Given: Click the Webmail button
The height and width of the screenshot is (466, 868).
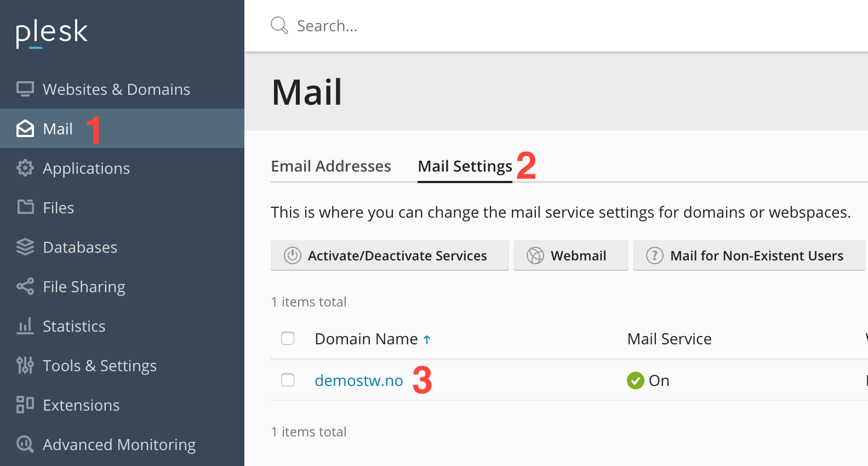Looking at the screenshot, I should point(570,255).
